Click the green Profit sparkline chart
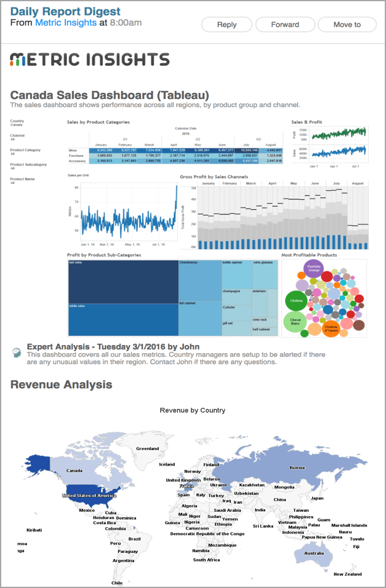Image resolution: width=386 pixels, height=588 pixels. [339, 134]
